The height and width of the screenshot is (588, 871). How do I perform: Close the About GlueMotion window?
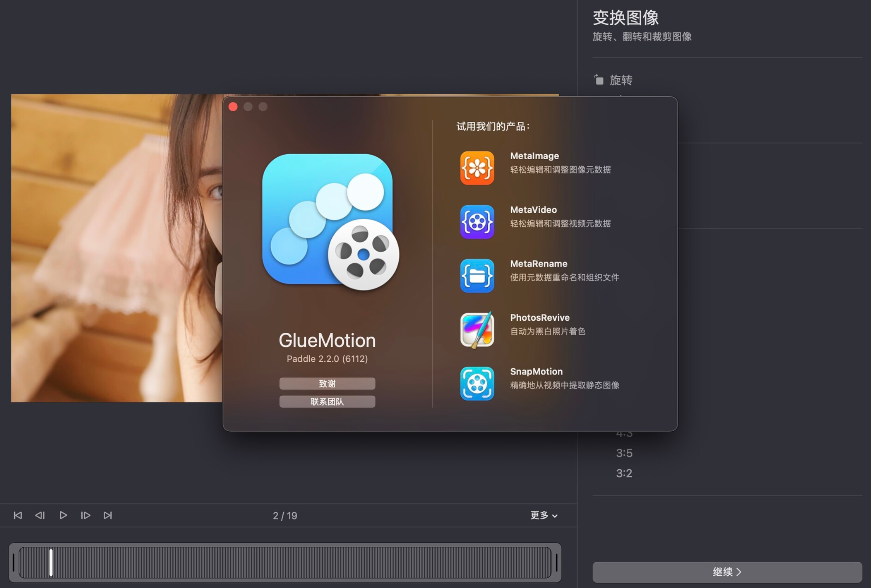[x=233, y=107]
